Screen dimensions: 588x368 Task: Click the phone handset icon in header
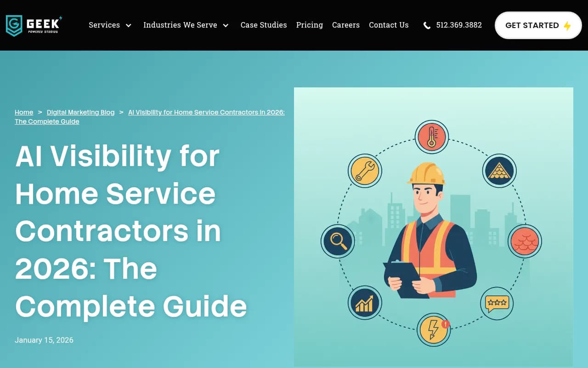pos(427,25)
